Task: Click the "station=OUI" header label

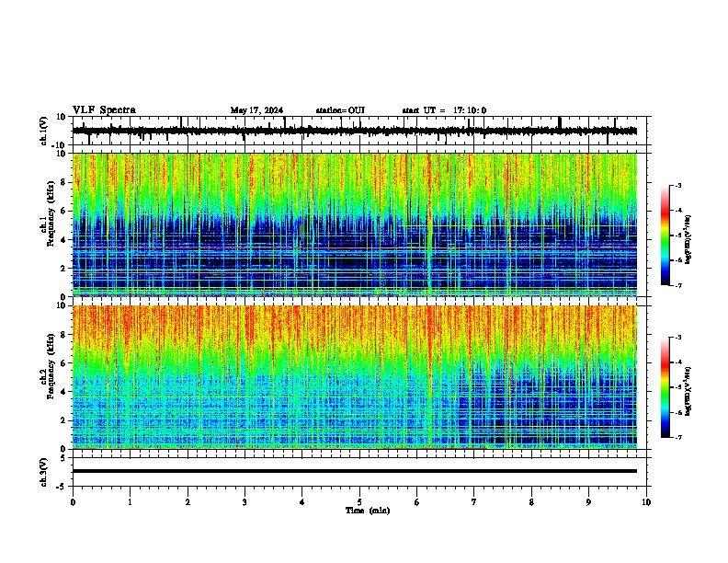Action: (340, 110)
